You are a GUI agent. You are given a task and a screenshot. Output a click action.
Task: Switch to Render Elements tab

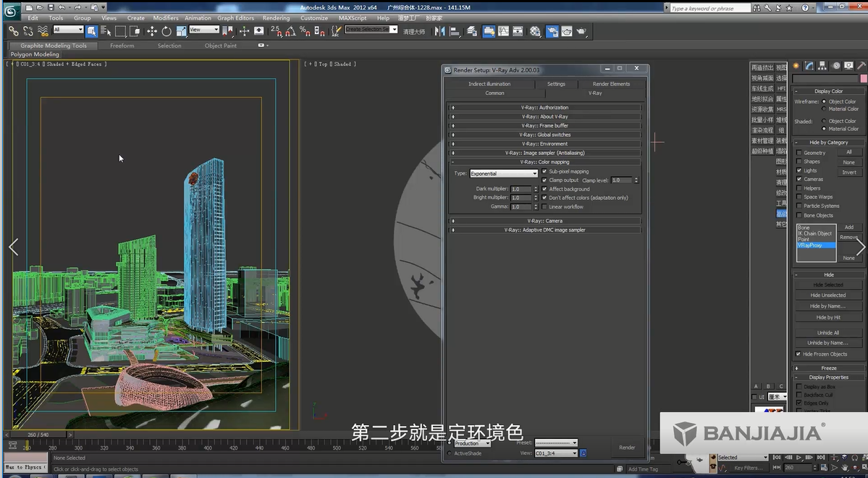[x=611, y=83]
